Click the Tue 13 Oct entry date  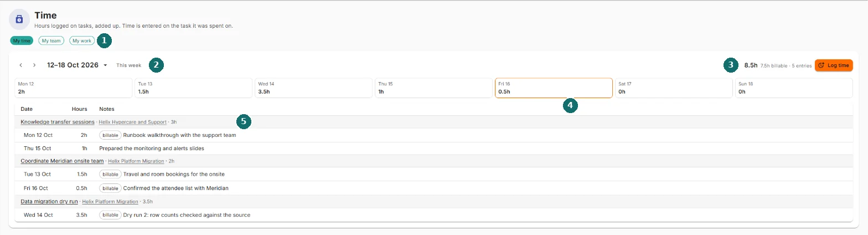38,174
